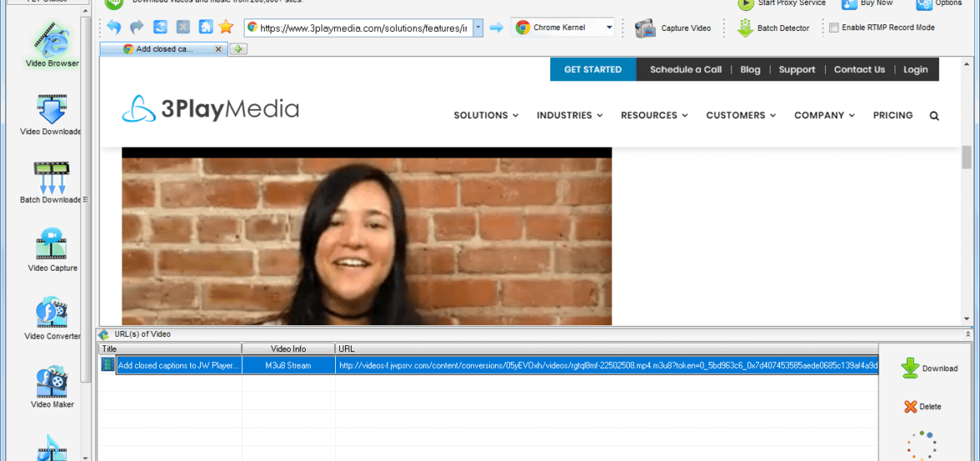The image size is (980, 461).
Task: Select 'Add closed captions to JW Player' row
Action: [x=488, y=365]
